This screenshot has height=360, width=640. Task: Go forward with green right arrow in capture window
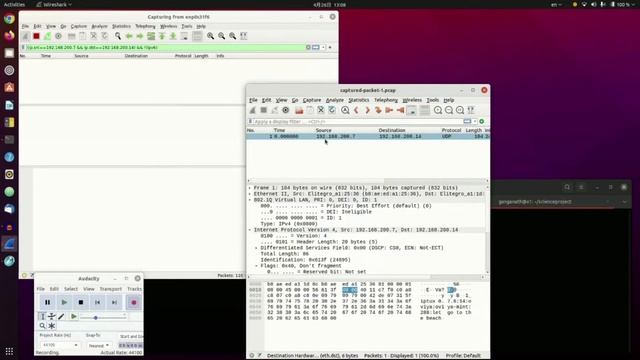(140, 36)
